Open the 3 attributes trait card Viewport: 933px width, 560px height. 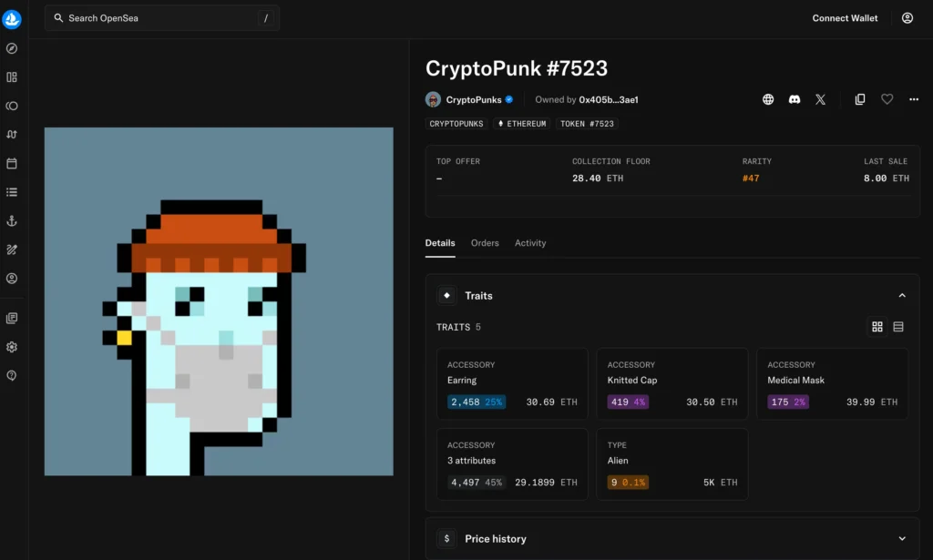tap(512, 463)
